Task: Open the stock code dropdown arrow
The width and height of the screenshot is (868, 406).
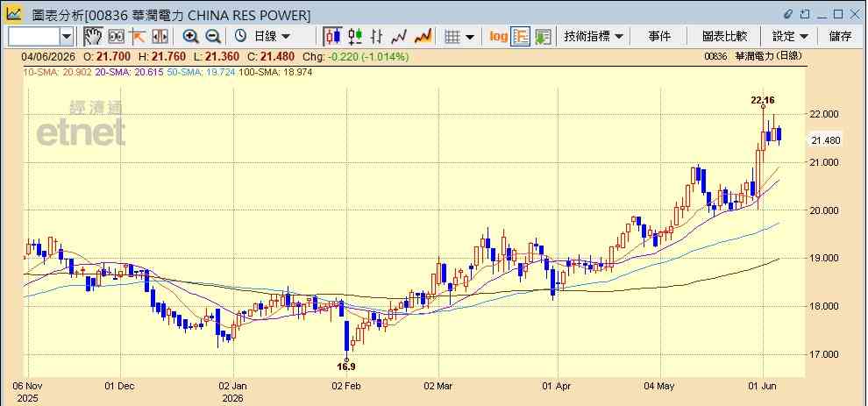Action: [x=67, y=37]
